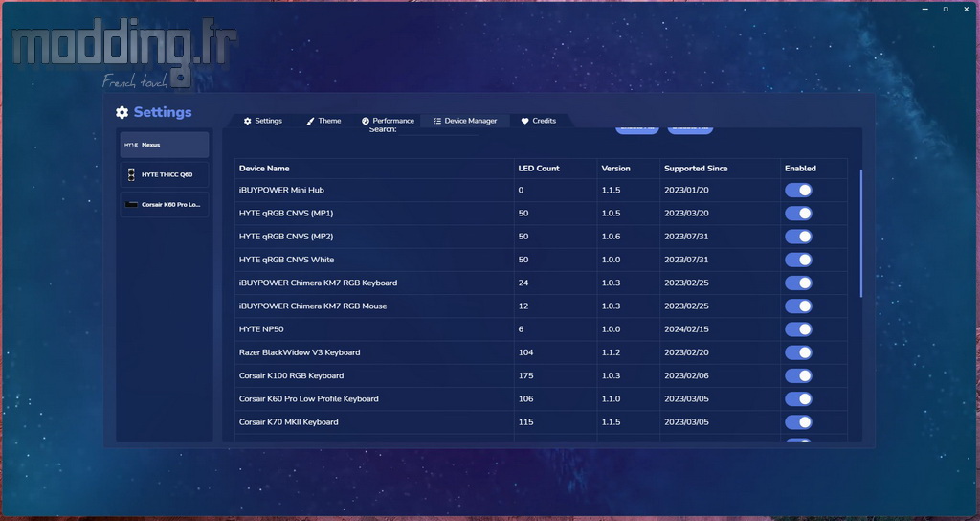Select the iBUYPOWER Mini Hub row name

(281, 191)
